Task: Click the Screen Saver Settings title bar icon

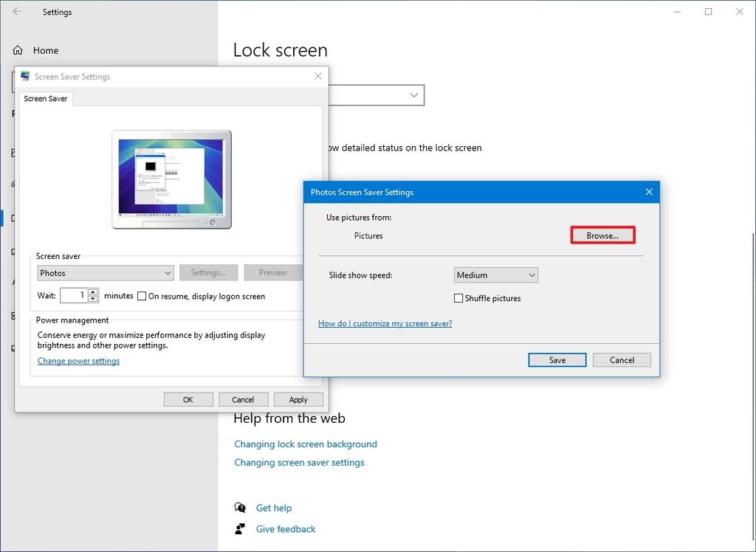Action: point(24,76)
